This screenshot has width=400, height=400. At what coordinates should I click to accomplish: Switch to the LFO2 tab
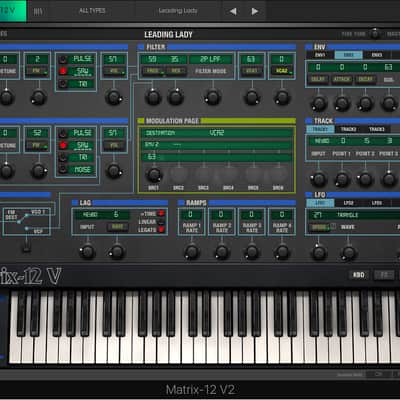tap(348, 203)
